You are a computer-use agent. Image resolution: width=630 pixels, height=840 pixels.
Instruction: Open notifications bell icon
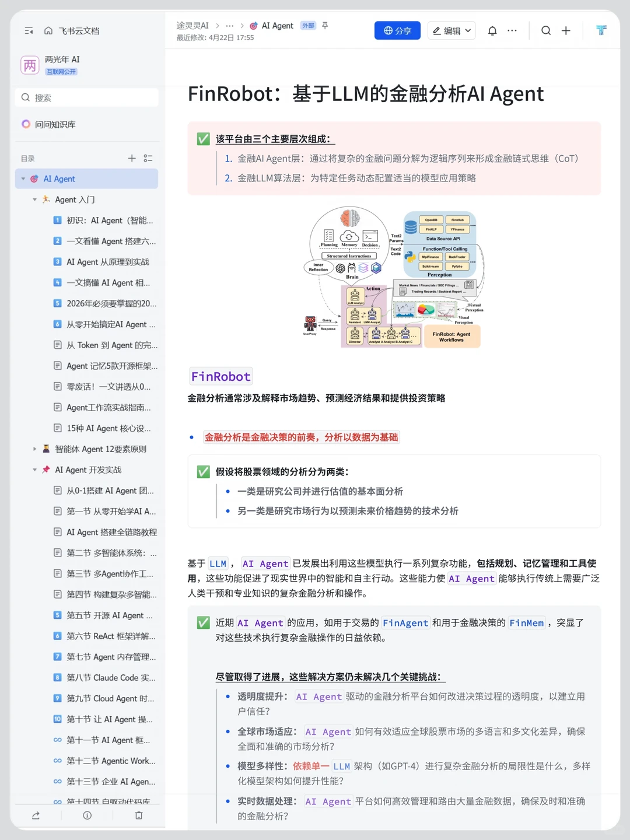pos(492,31)
